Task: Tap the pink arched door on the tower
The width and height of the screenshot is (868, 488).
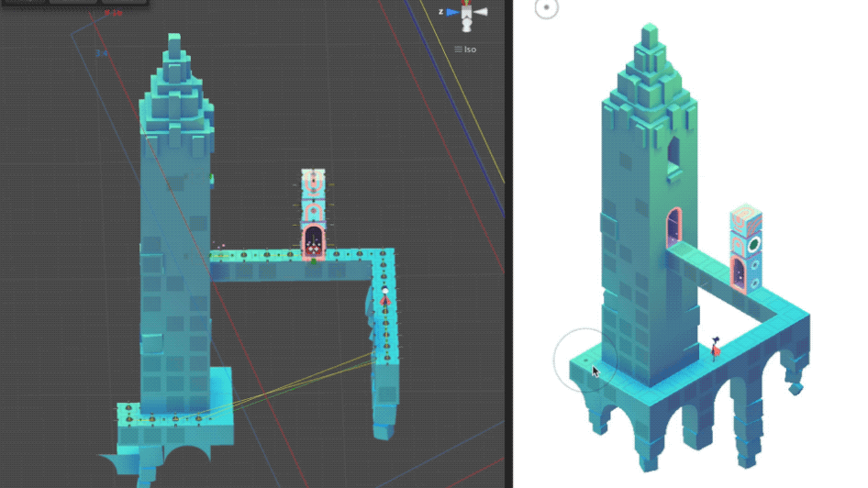Action: click(674, 230)
